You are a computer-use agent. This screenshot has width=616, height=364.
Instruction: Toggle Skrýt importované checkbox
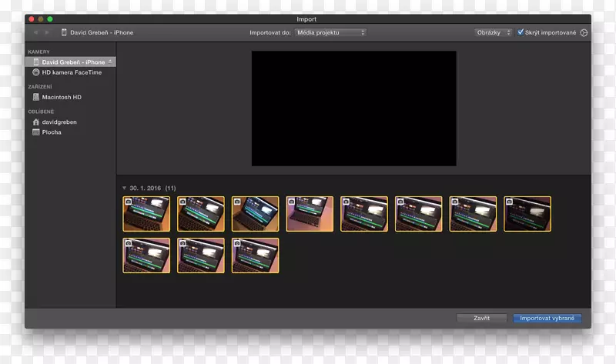[521, 32]
